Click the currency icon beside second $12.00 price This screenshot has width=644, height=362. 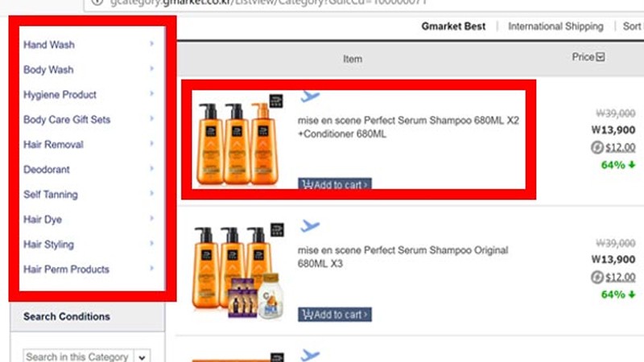coord(597,277)
